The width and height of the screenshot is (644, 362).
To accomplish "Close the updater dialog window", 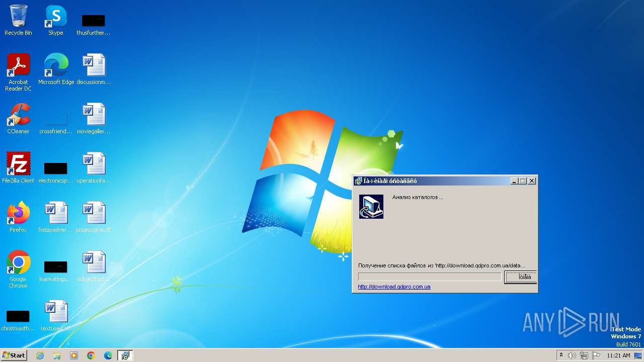I will tap(532, 181).
